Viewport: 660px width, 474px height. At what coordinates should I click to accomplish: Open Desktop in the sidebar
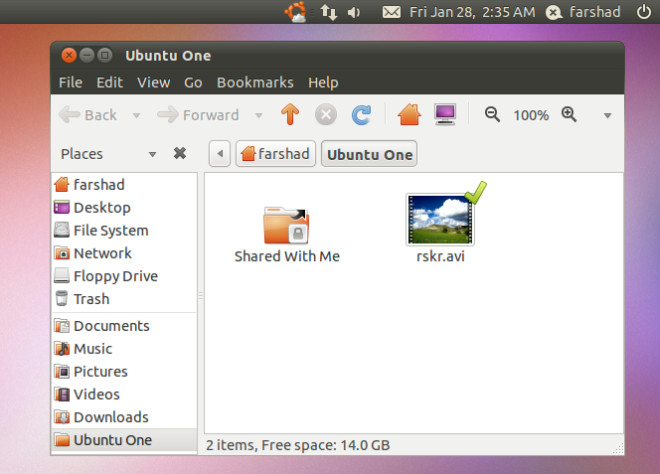[124, 207]
